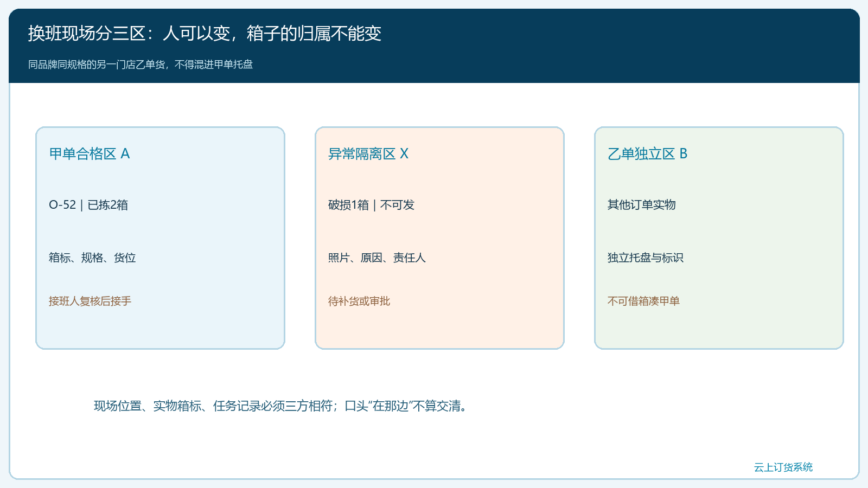Click the 甲单合格区 A heading
868x488 pixels.
pyautogui.click(x=90, y=154)
